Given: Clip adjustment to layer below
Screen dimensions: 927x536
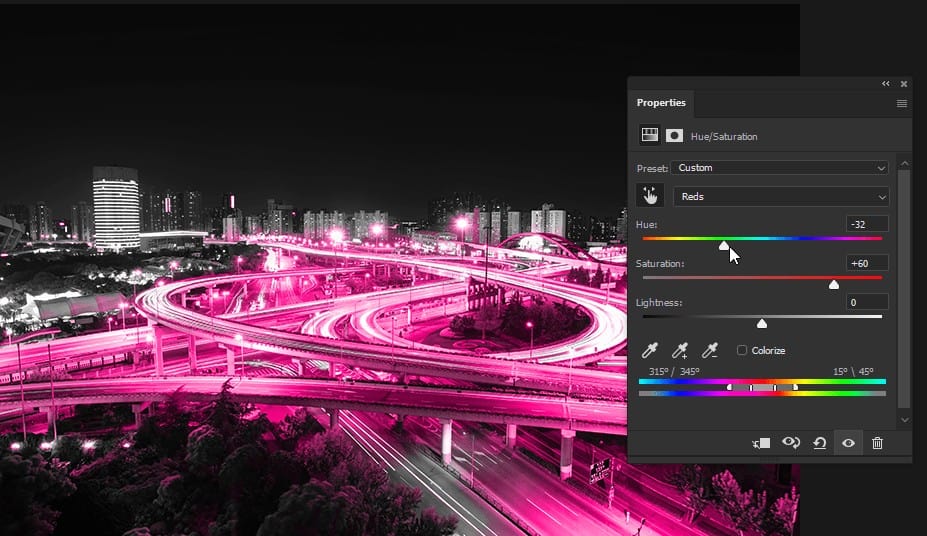Looking at the screenshot, I should tap(761, 443).
